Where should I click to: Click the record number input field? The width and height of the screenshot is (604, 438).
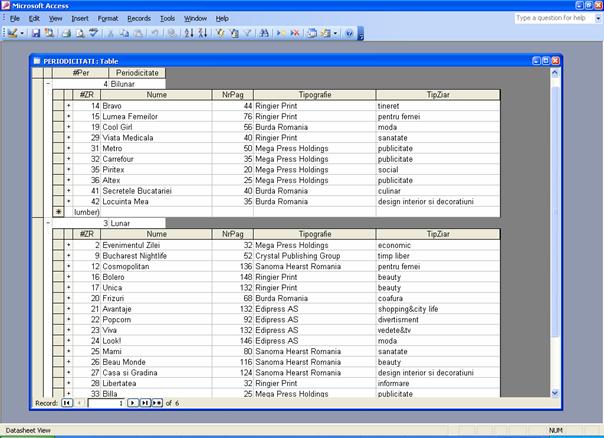[x=105, y=402]
